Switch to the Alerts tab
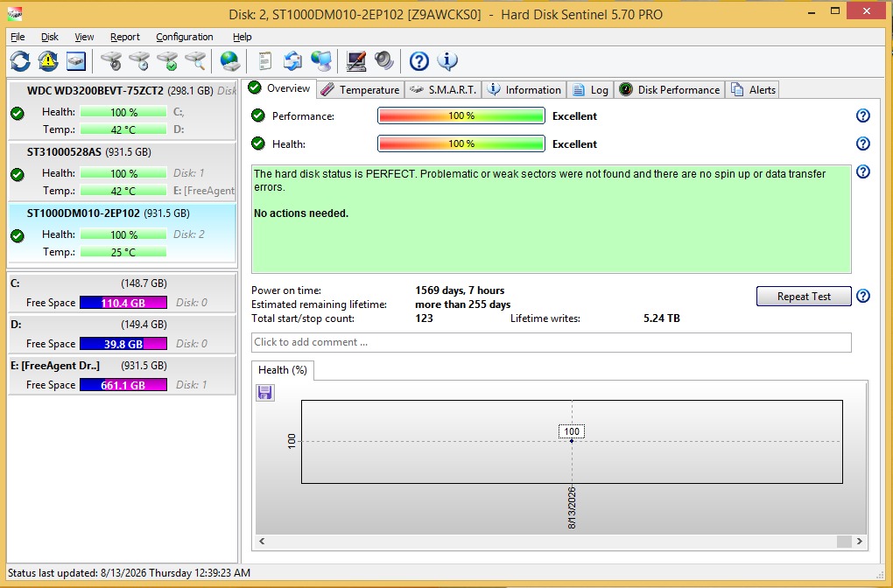This screenshot has width=893, height=588. click(x=753, y=89)
